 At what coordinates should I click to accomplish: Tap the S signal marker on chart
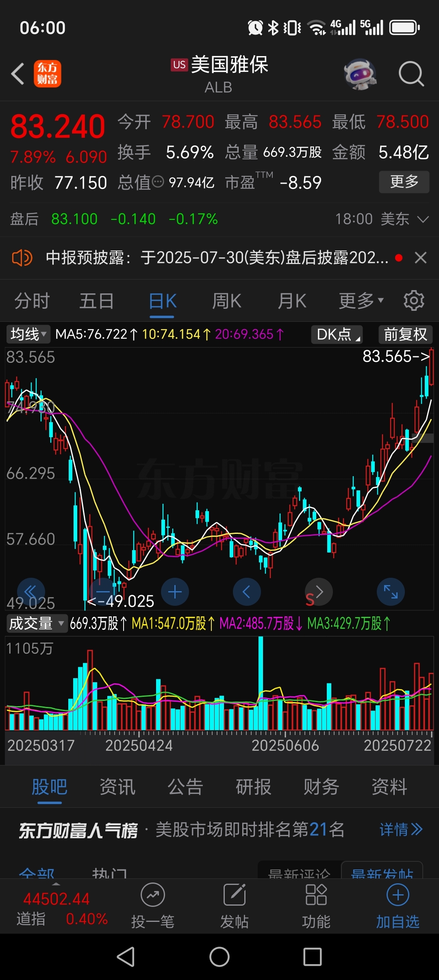[310, 600]
